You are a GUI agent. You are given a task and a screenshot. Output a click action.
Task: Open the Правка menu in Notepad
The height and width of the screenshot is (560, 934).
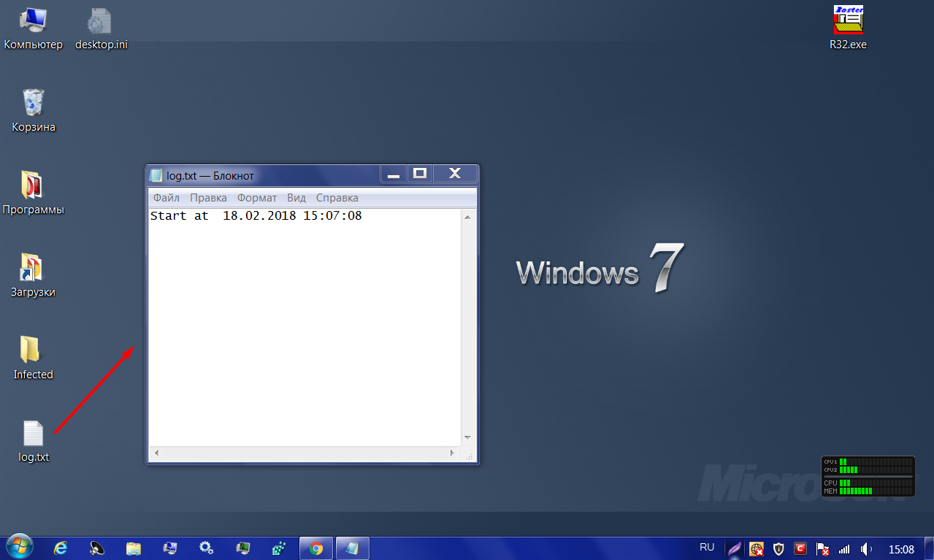pyautogui.click(x=208, y=198)
